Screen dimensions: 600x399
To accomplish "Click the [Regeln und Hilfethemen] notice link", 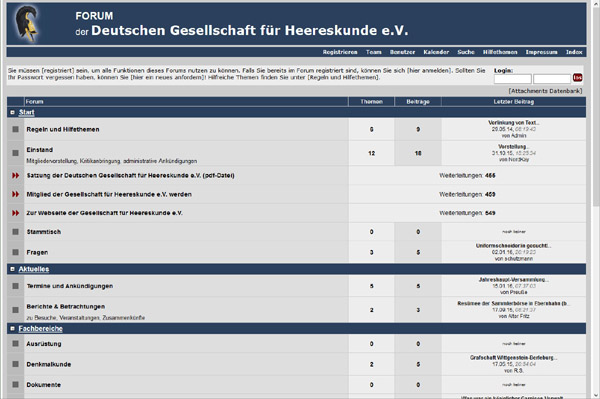I will pyautogui.click(x=343, y=77).
